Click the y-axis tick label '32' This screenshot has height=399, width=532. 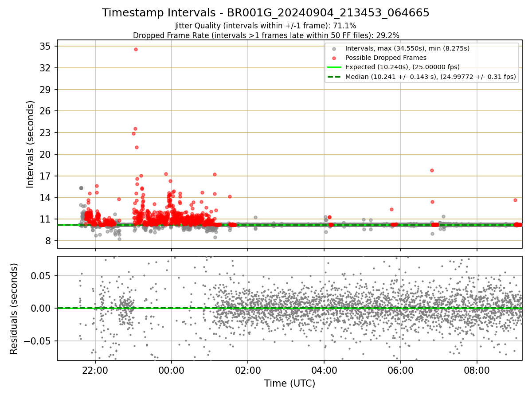coord(45,68)
